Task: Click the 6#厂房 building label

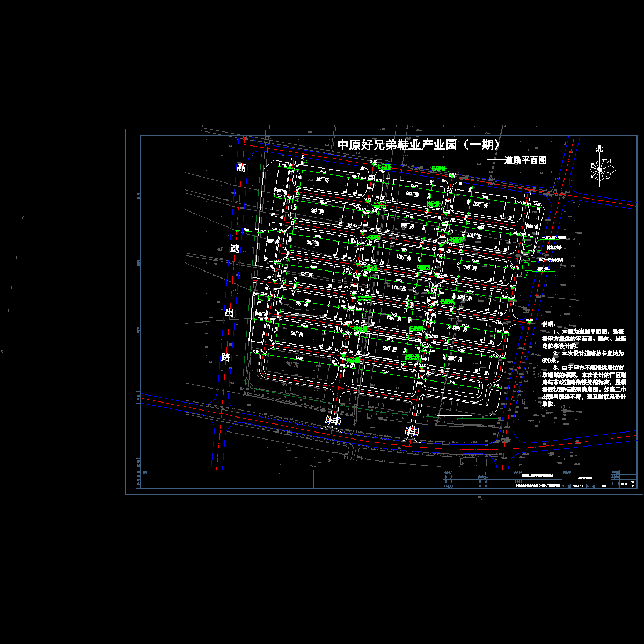Action: point(296,333)
